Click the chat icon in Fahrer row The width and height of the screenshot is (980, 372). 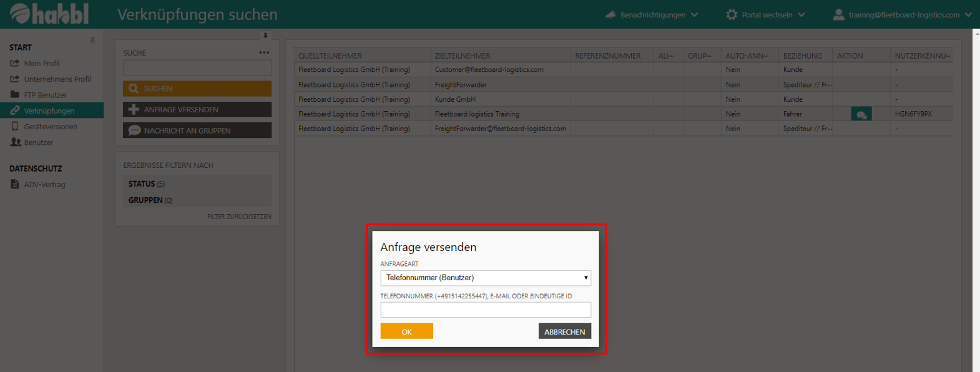tap(861, 114)
